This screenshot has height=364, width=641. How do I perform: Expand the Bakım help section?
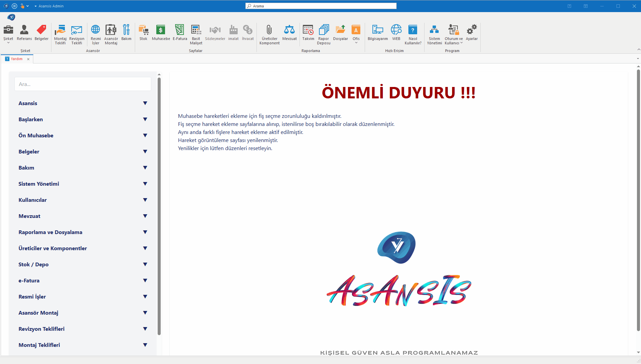(x=83, y=168)
